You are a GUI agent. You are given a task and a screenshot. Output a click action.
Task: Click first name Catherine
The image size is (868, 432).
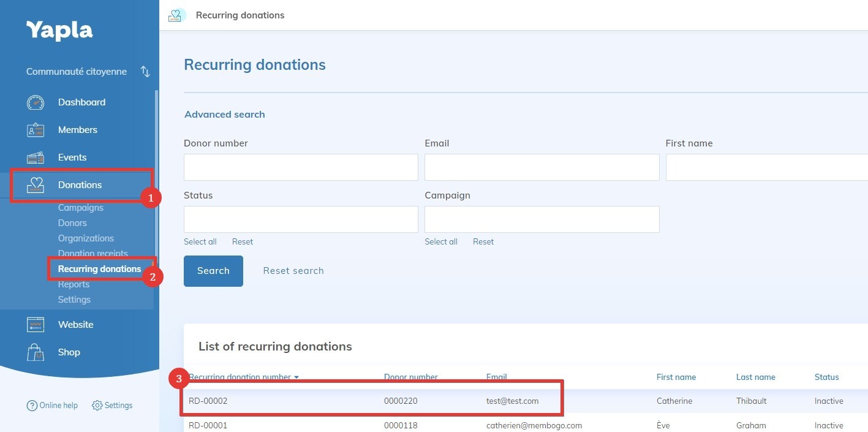[674, 401]
